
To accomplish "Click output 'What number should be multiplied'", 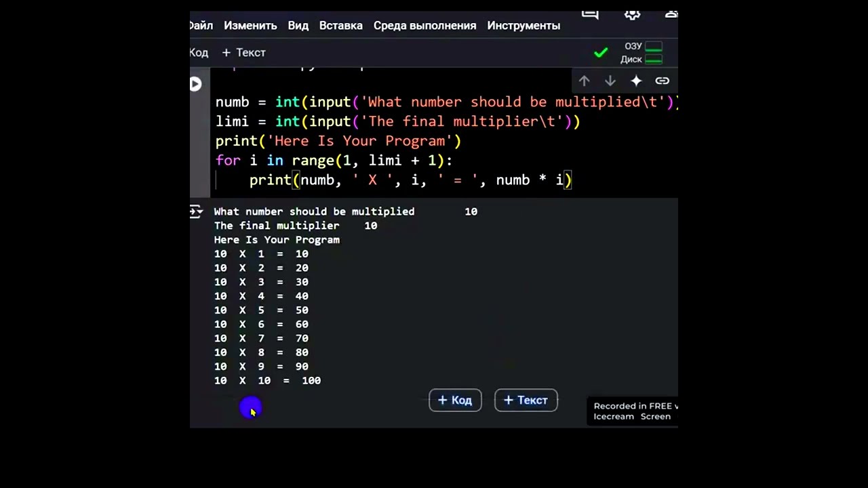I will pos(314,211).
